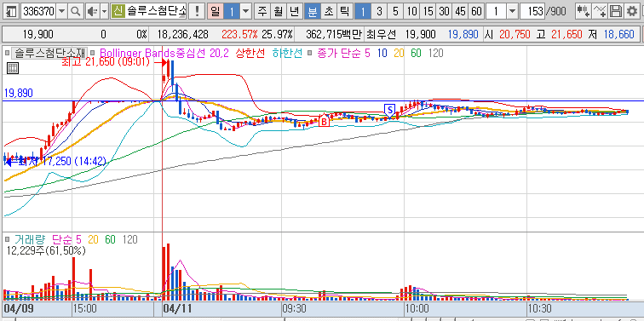The image size is (644, 321).
Task: Click the blue 10 price MA legend
Action: (382, 53)
